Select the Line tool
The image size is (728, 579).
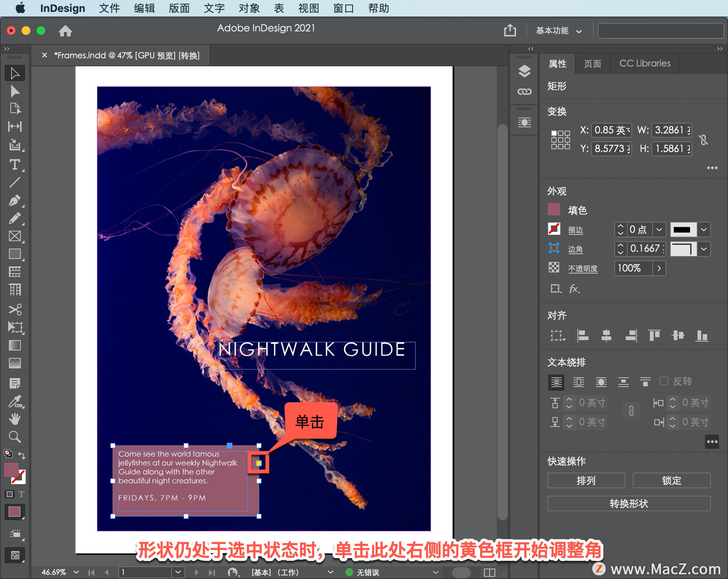click(x=15, y=183)
